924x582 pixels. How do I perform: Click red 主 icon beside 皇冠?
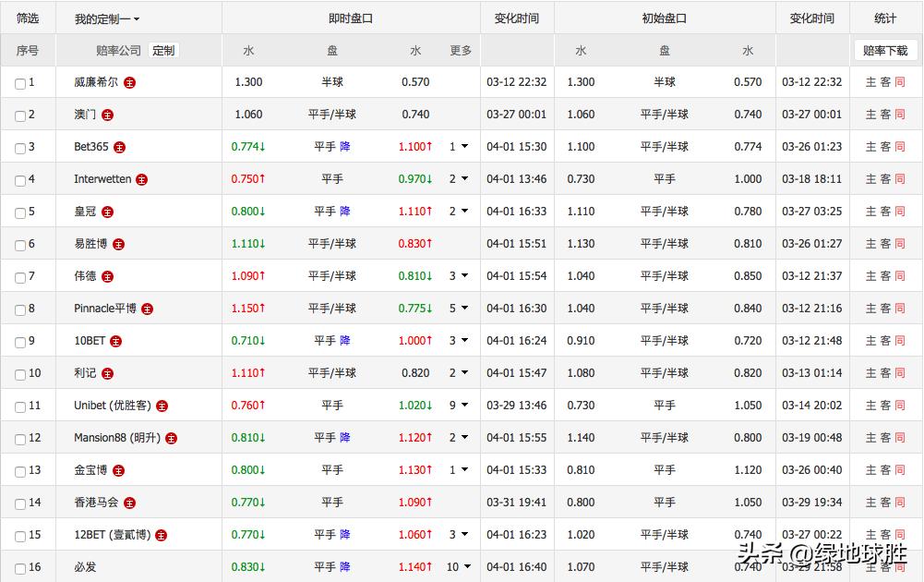click(107, 212)
